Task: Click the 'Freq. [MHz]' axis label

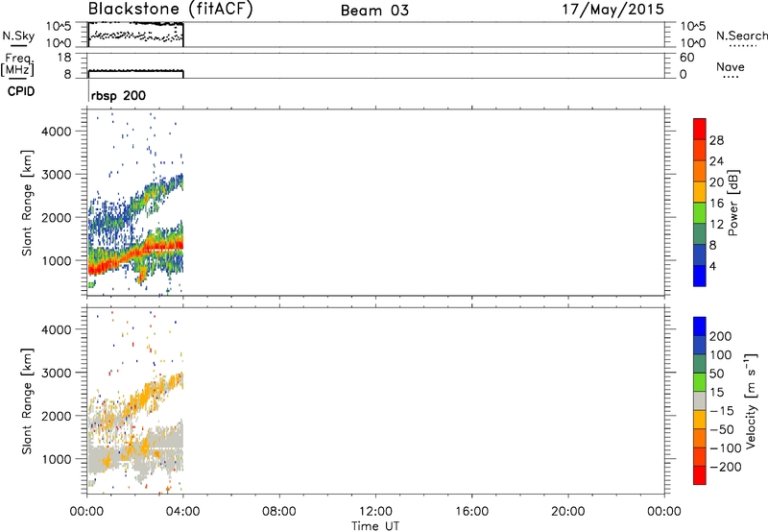Action: 18,65
